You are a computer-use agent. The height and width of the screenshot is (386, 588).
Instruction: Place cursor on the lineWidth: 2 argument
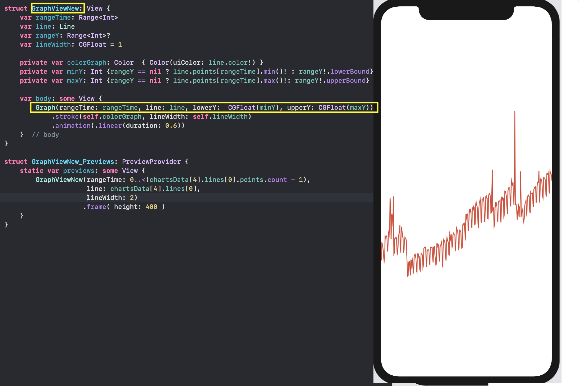click(x=111, y=198)
